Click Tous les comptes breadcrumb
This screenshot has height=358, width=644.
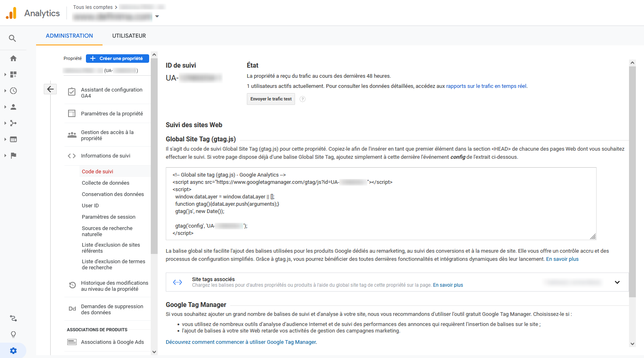point(93,7)
